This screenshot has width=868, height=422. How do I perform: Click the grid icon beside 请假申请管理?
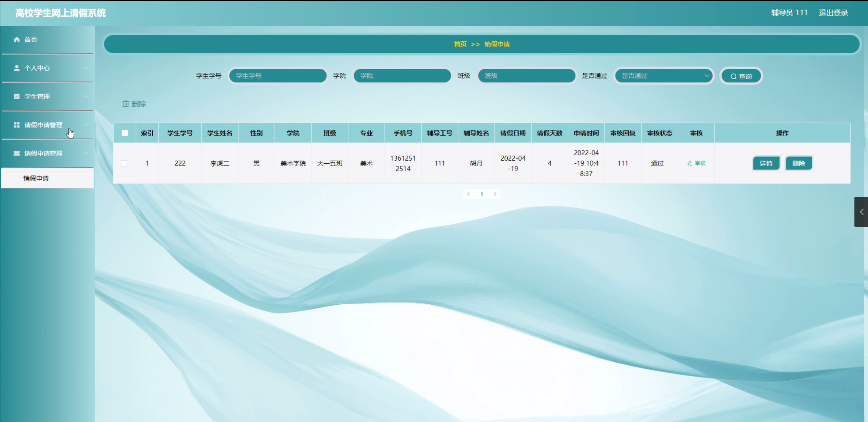coord(17,125)
